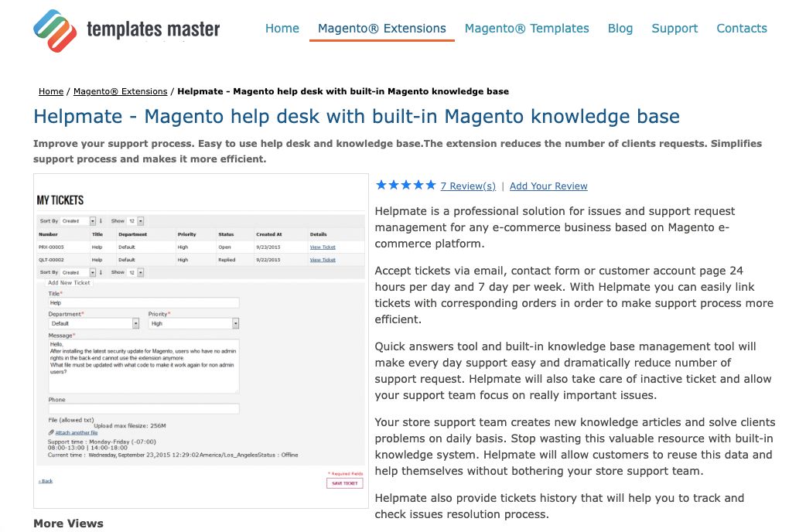The width and height of the screenshot is (806, 532).
Task: Click 'Add Your Review'
Action: [548, 186]
